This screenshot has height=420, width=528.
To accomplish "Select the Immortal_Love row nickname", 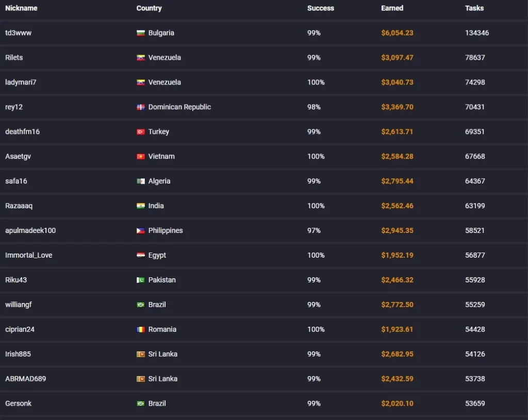I will click(x=29, y=255).
